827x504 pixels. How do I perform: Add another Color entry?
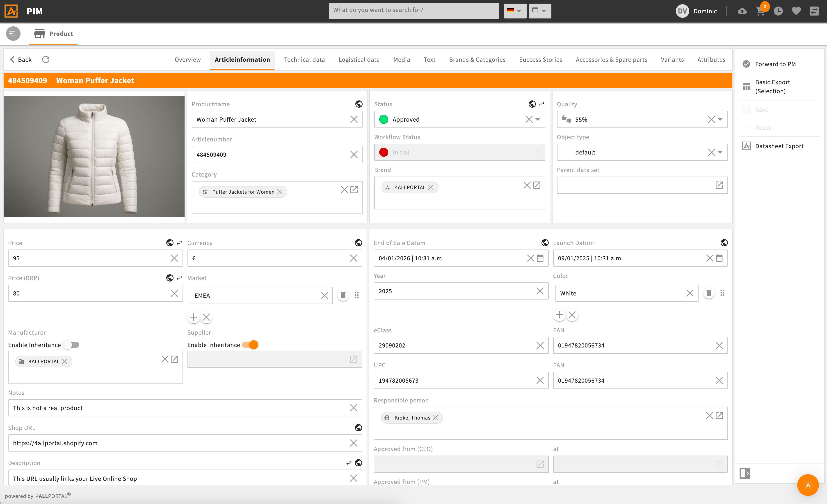tap(559, 315)
